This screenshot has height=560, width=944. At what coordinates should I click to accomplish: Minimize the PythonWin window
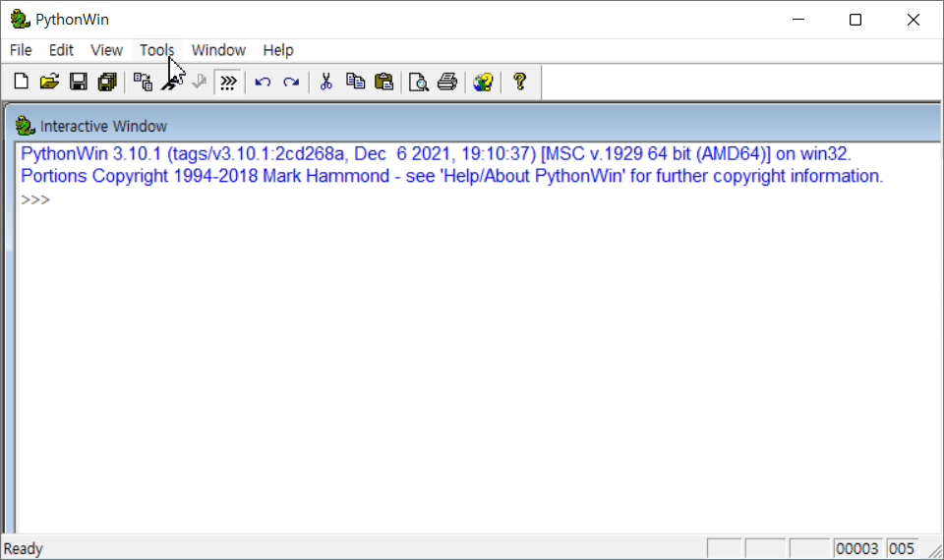coord(798,20)
